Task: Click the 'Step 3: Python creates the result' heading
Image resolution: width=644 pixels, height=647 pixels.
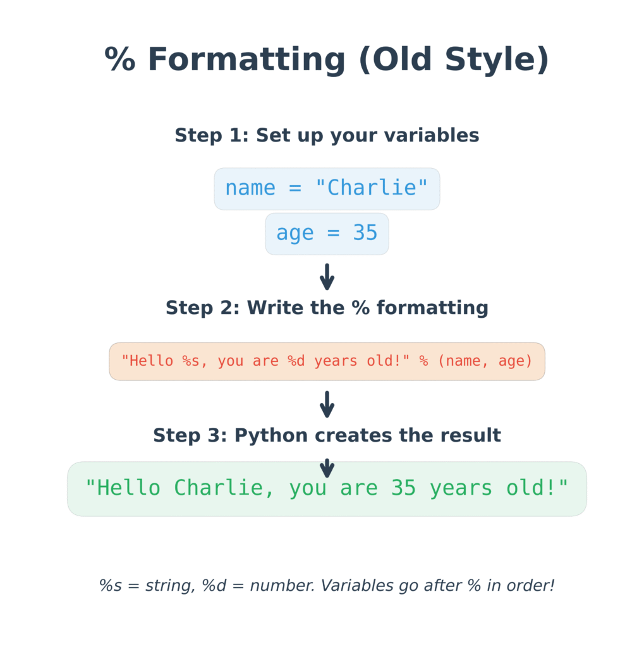Action: tap(327, 436)
